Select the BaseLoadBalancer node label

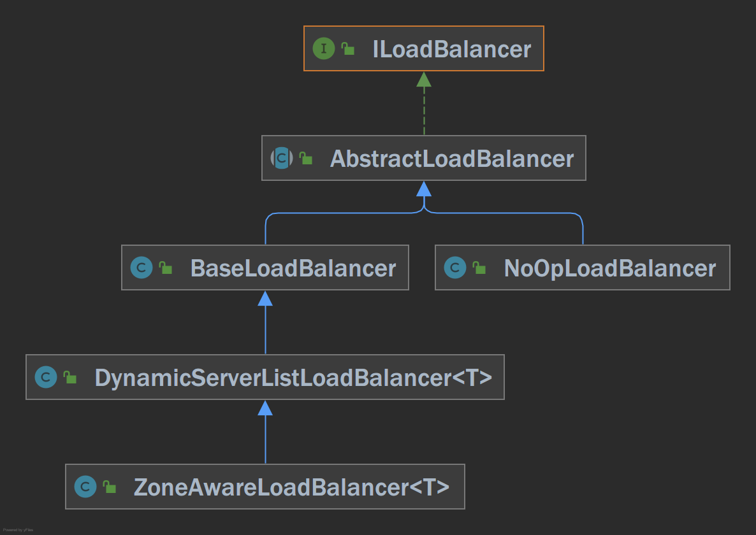293,268
